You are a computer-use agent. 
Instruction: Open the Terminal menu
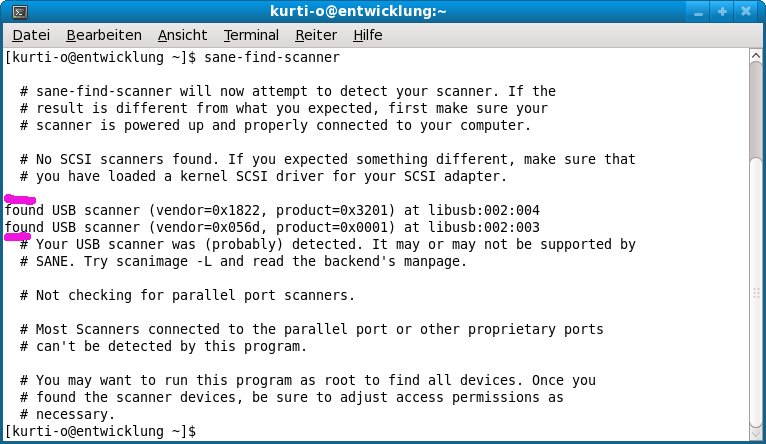251,35
